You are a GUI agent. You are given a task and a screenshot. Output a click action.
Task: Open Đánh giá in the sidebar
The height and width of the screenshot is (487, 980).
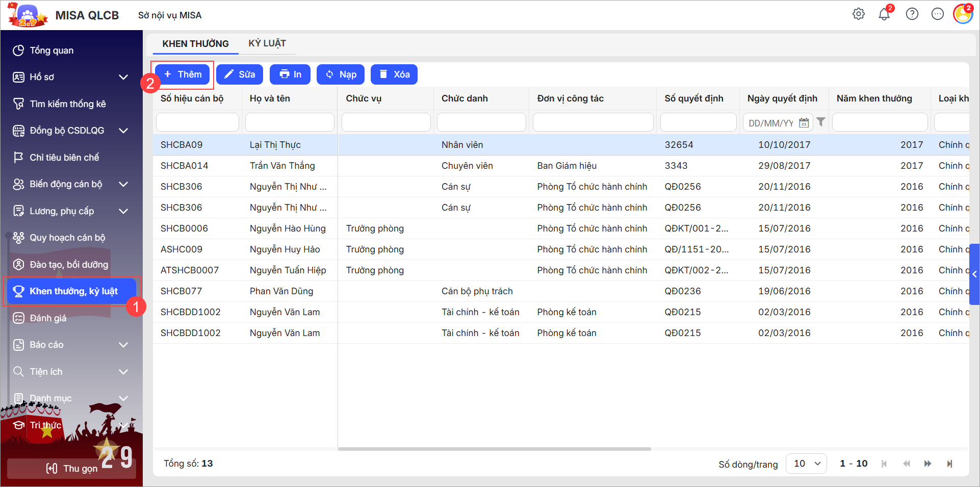[48, 318]
